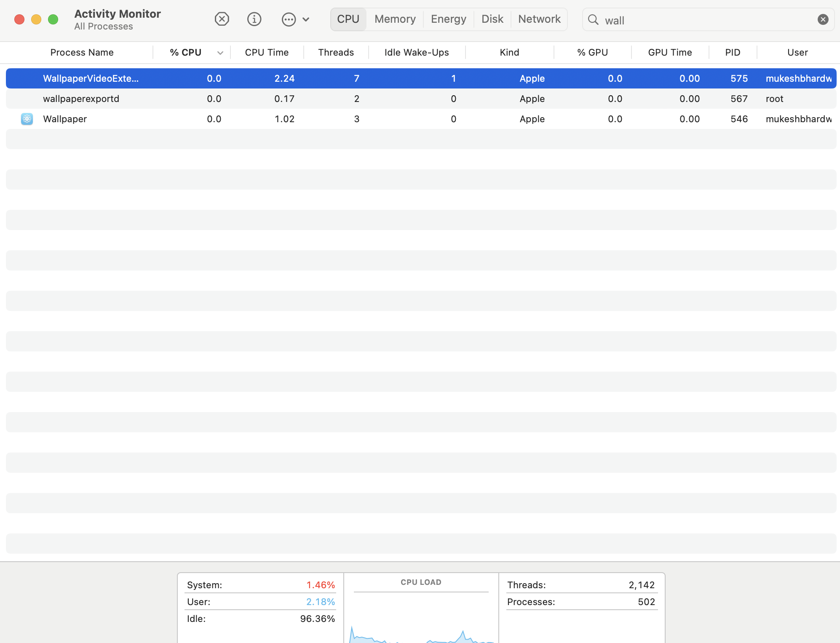Switch to the Network tab
Image resolution: width=840 pixels, height=643 pixels.
(540, 19)
